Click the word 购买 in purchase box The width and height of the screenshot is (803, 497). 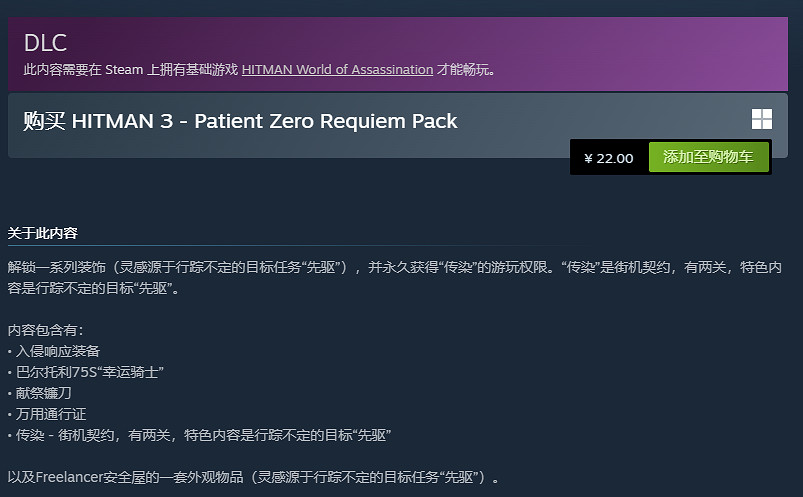(x=44, y=122)
